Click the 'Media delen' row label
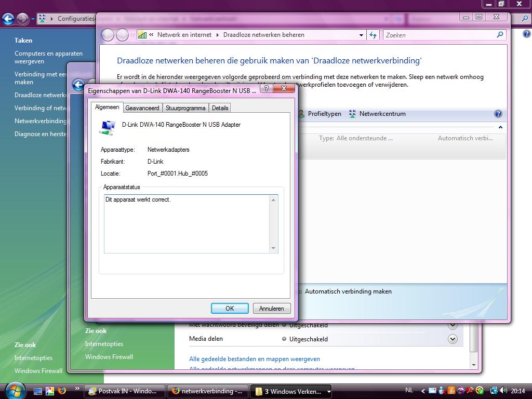This screenshot has height=399, width=532. point(206,339)
